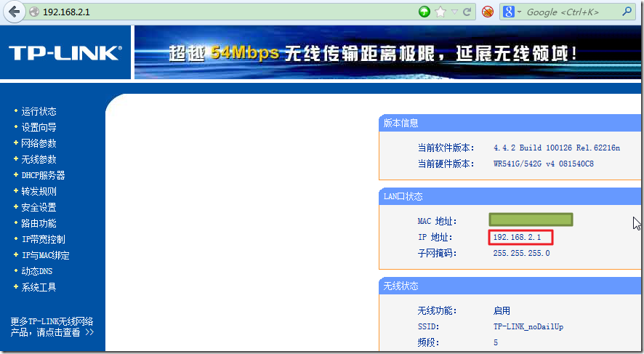The height and width of the screenshot is (354, 644).
Task: Expand DHCP服务器 menu
Action: (x=43, y=175)
